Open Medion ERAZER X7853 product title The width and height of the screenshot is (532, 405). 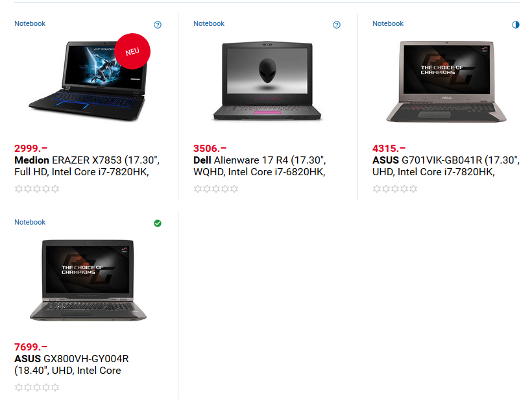[87, 166]
